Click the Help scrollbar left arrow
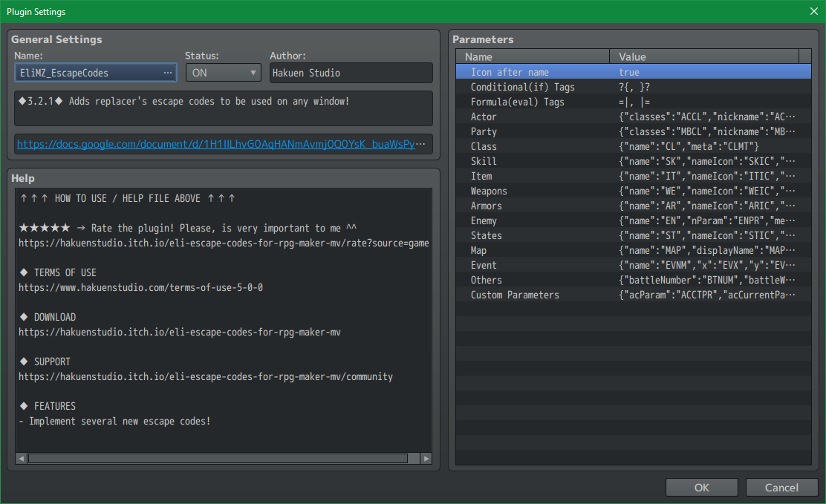Image resolution: width=826 pixels, height=504 pixels. tap(22, 459)
